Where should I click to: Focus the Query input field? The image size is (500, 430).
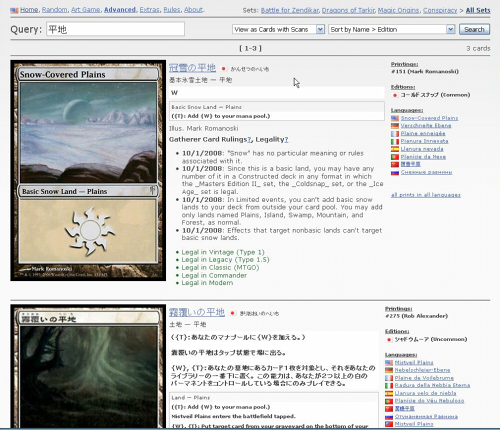click(115, 29)
